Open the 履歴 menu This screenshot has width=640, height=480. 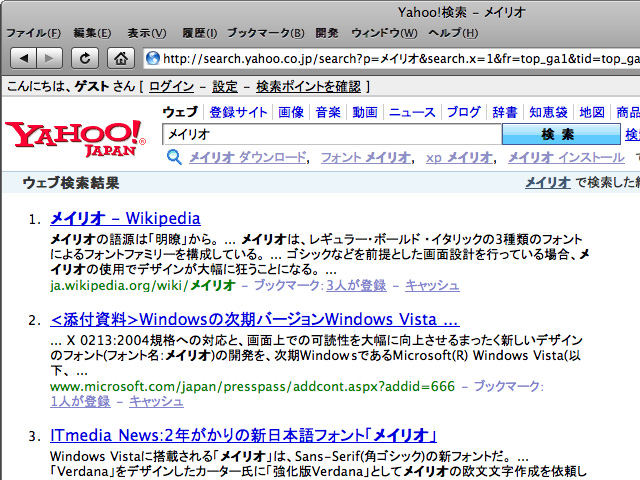point(200,33)
